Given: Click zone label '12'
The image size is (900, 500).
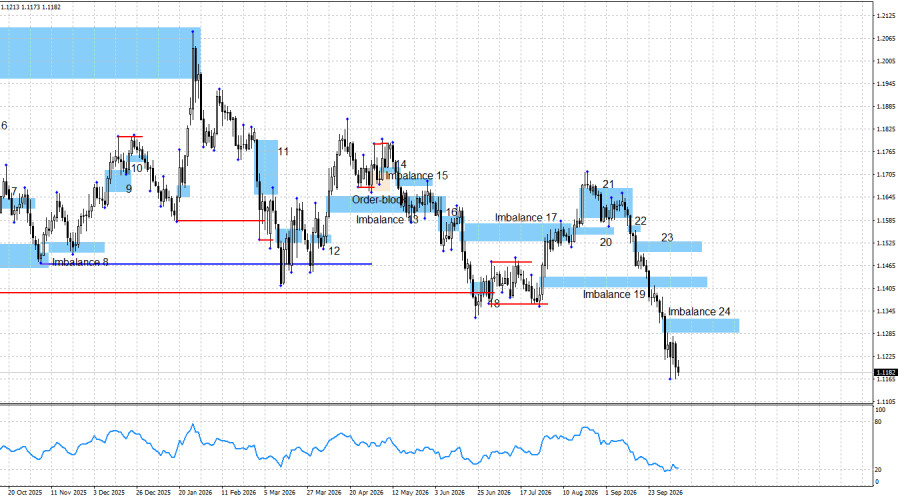Looking at the screenshot, I should pyautogui.click(x=334, y=251).
